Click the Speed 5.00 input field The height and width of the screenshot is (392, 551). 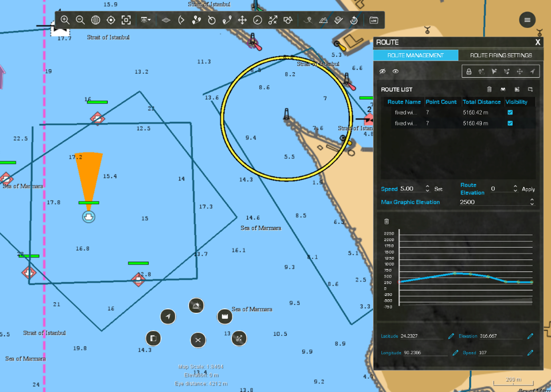tap(411, 189)
